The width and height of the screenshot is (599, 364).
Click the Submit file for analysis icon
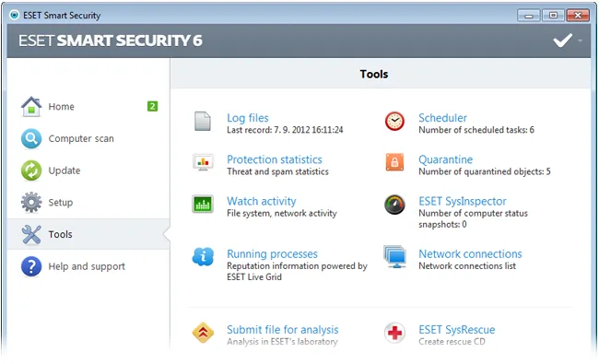pos(203,333)
